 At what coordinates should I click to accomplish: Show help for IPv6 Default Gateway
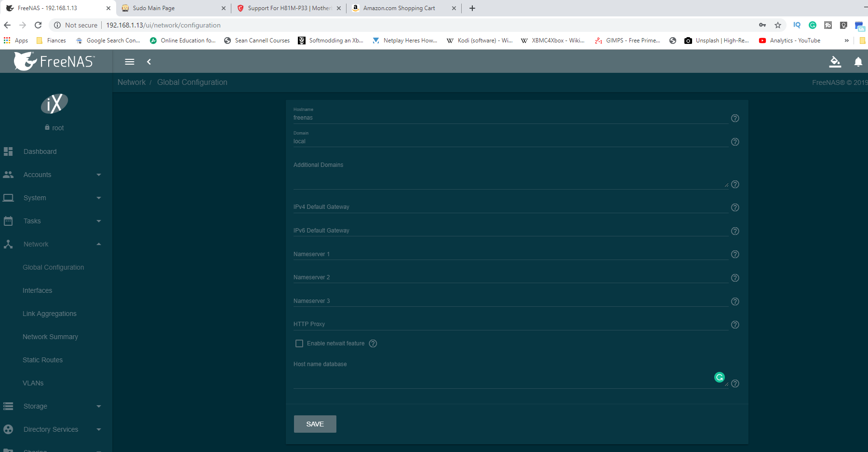point(735,231)
